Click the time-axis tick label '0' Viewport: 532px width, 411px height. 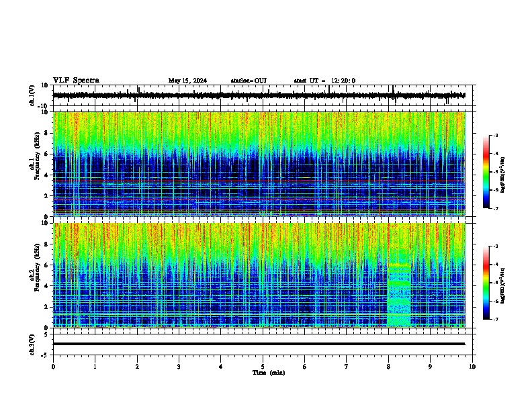(x=53, y=367)
